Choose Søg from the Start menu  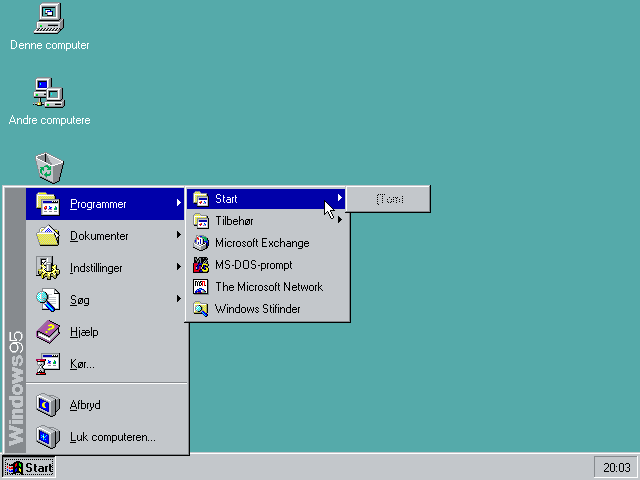105,300
